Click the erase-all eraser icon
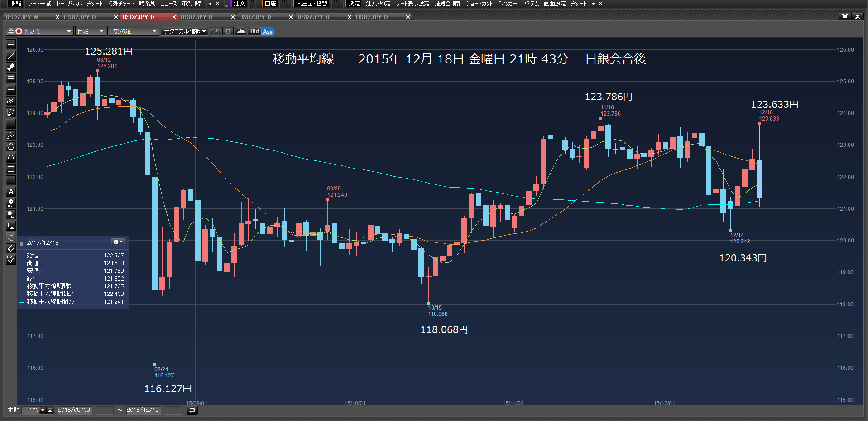The image size is (868, 421). pyautogui.click(x=11, y=260)
